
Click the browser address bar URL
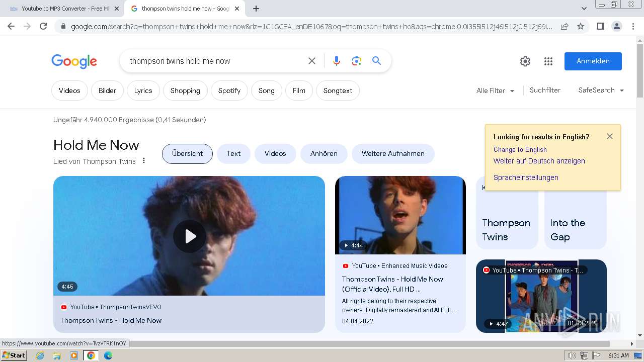click(x=312, y=26)
